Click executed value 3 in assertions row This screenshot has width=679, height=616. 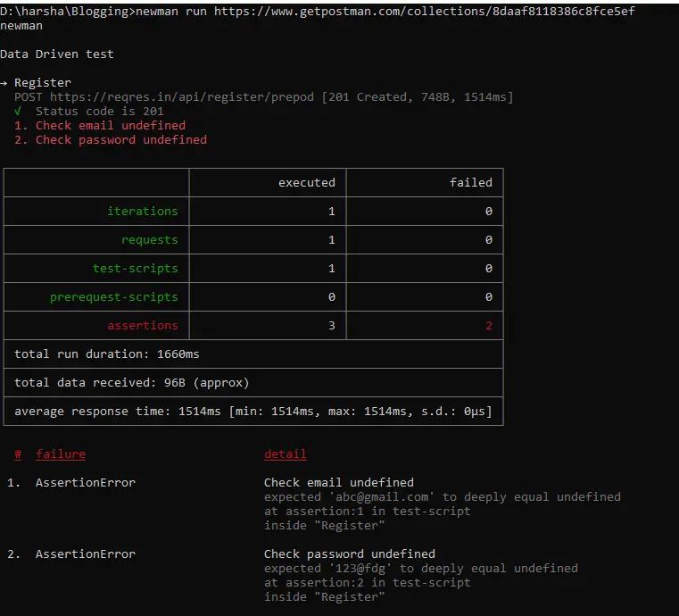tap(332, 326)
